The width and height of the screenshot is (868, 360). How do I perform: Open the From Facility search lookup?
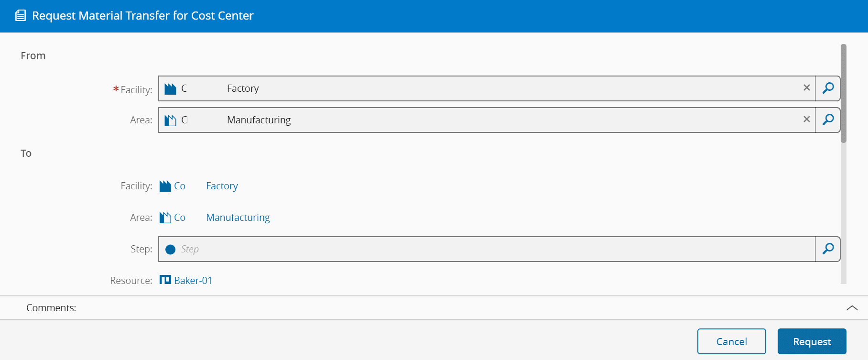(x=828, y=88)
